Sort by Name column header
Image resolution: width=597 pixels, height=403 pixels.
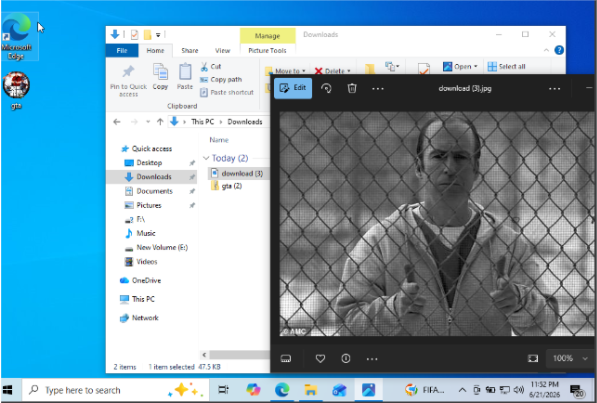point(219,140)
